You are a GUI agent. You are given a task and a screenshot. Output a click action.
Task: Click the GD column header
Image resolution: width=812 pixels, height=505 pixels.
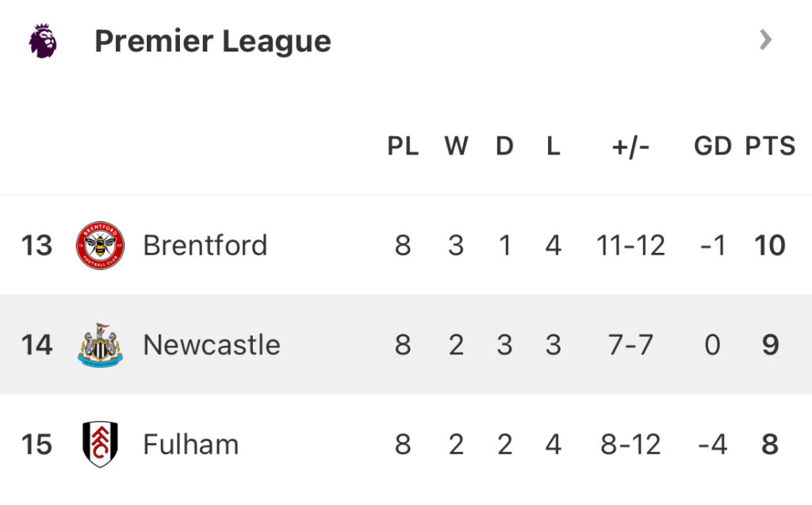[712, 146]
